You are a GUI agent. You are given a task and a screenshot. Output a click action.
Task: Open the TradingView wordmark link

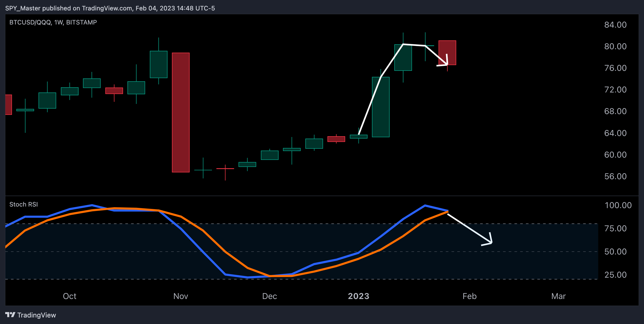coord(37,315)
